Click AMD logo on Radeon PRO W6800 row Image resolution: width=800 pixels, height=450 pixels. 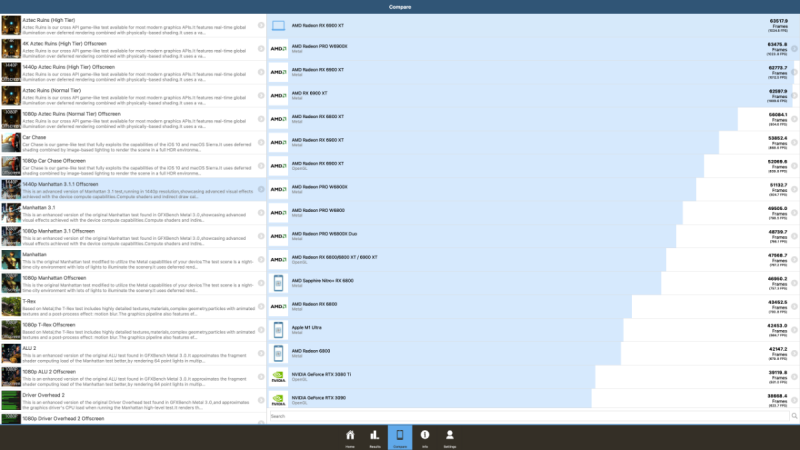click(278, 213)
